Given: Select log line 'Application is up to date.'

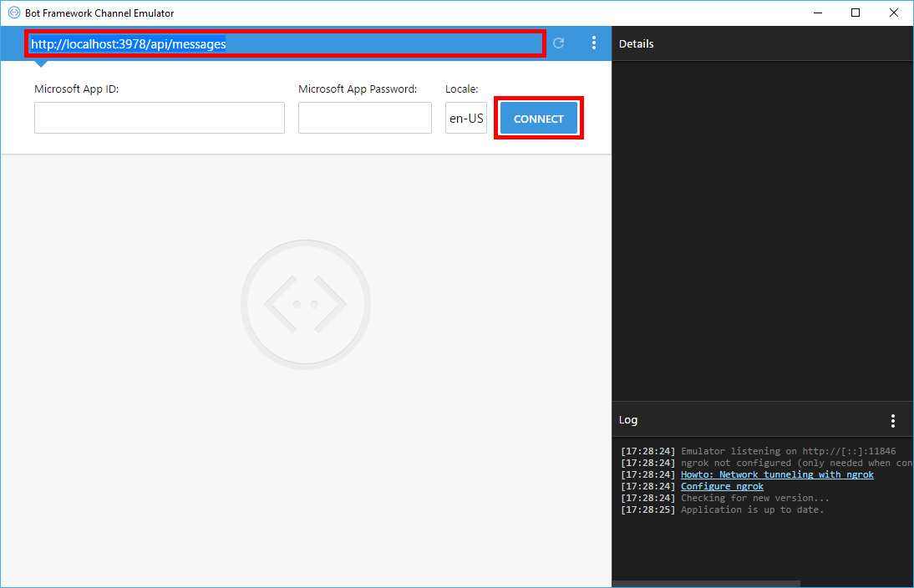Looking at the screenshot, I should 752,509.
